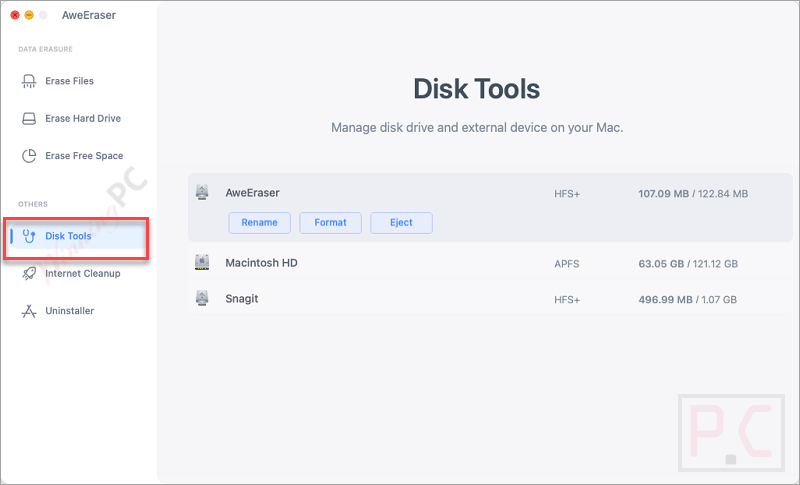
Task: Minimize the AweEraser window
Action: point(29,15)
